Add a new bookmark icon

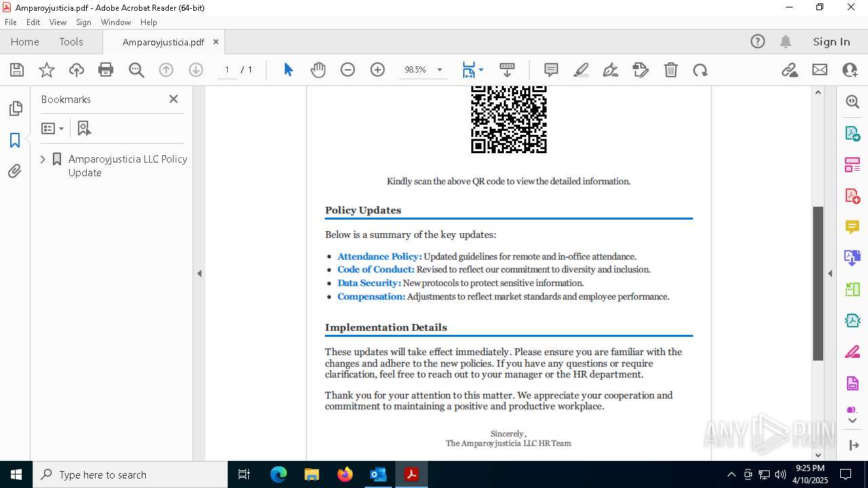point(84,128)
